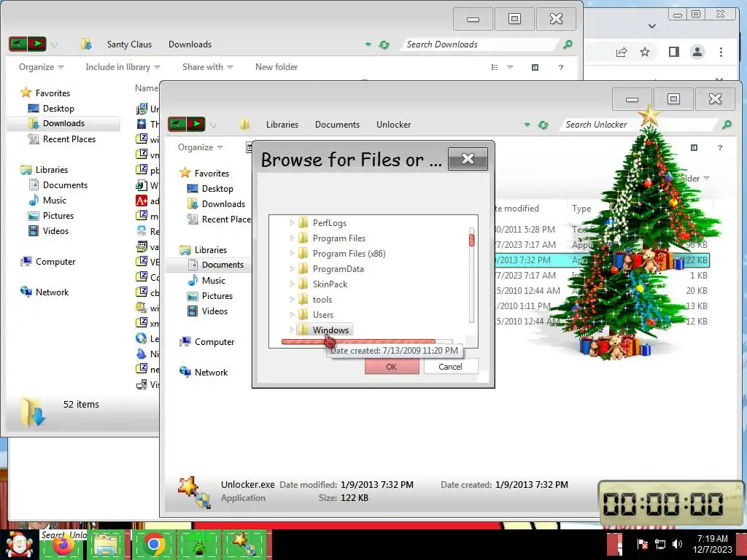The height and width of the screenshot is (560, 747).
Task: Expand the PerfLogs folder node
Action: 292,223
